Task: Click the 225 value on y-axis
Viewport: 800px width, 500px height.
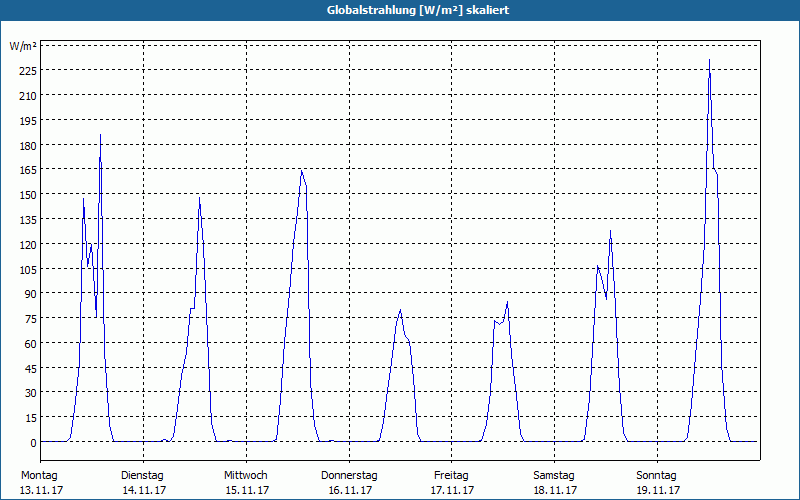Action: click(28, 70)
